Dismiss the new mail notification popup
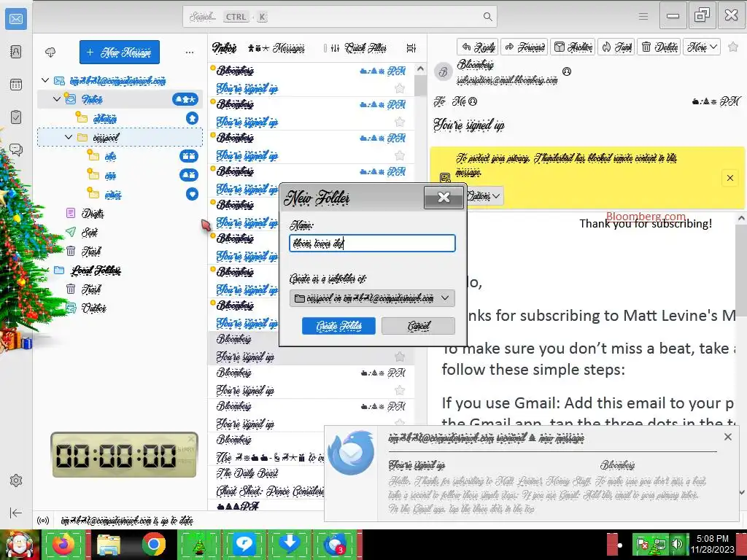747x560 pixels. click(727, 437)
